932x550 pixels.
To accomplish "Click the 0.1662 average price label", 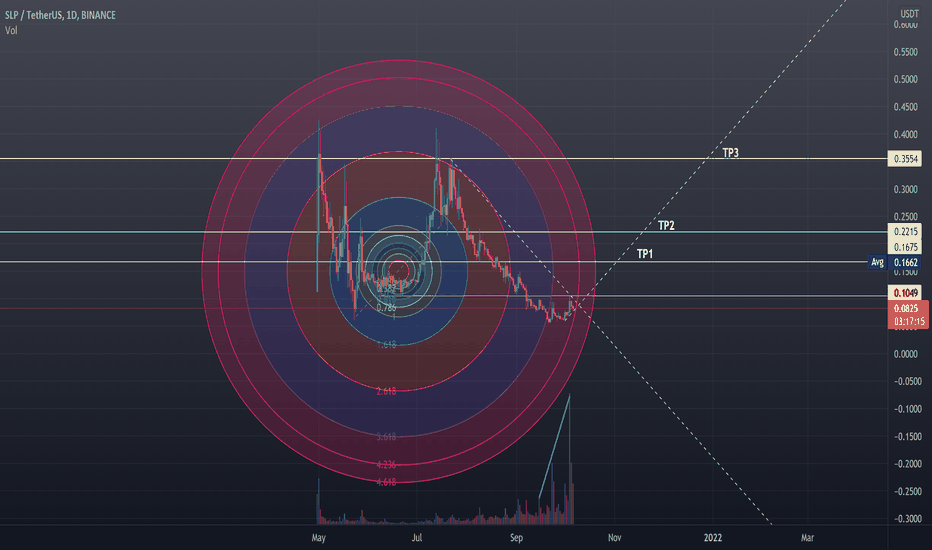I will [x=905, y=262].
